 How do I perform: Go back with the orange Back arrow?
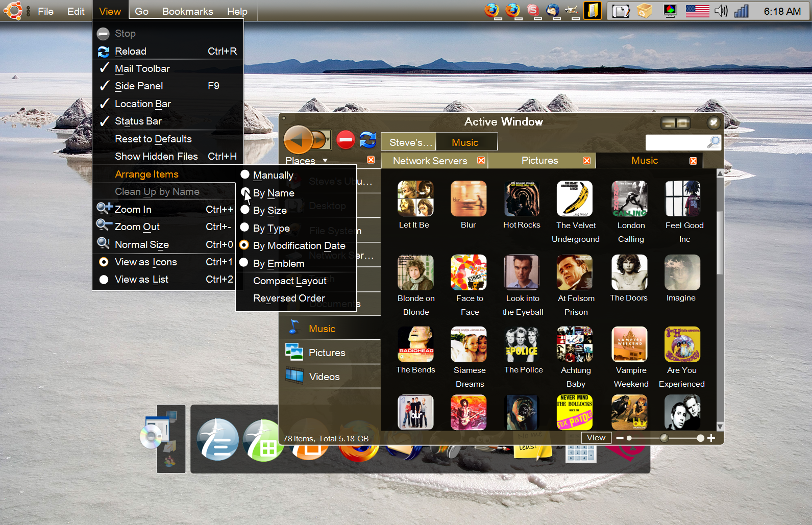298,139
